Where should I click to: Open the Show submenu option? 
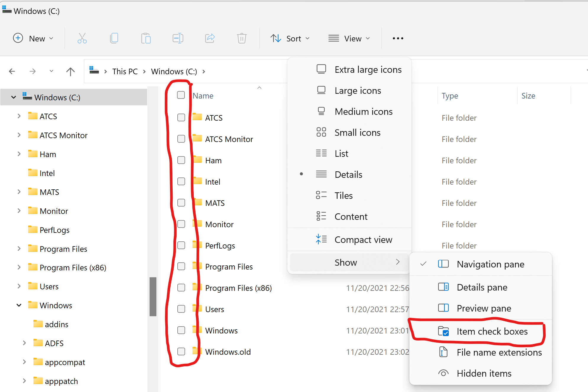[346, 262]
